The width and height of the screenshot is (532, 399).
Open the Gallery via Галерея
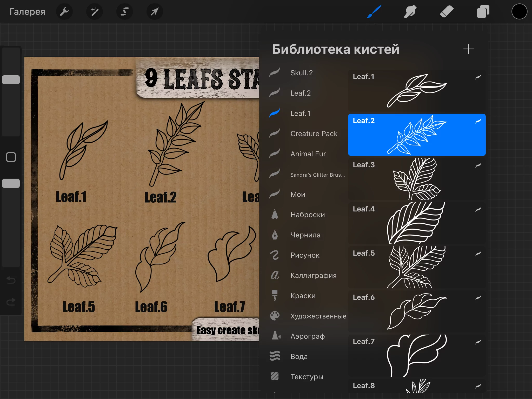click(27, 12)
